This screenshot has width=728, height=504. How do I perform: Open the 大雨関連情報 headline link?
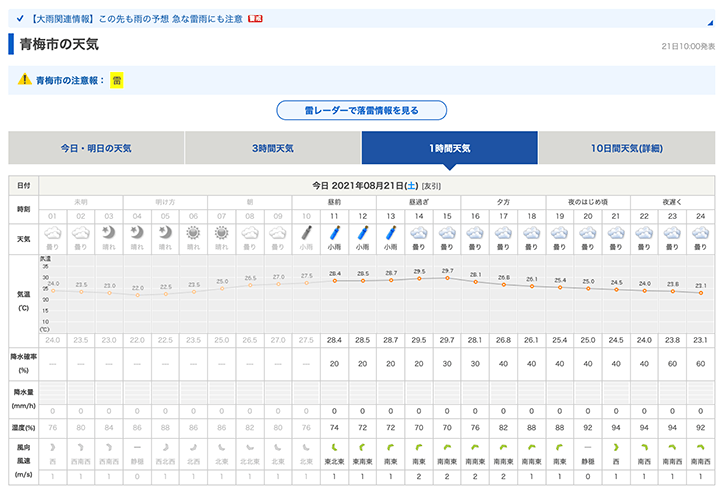137,18
